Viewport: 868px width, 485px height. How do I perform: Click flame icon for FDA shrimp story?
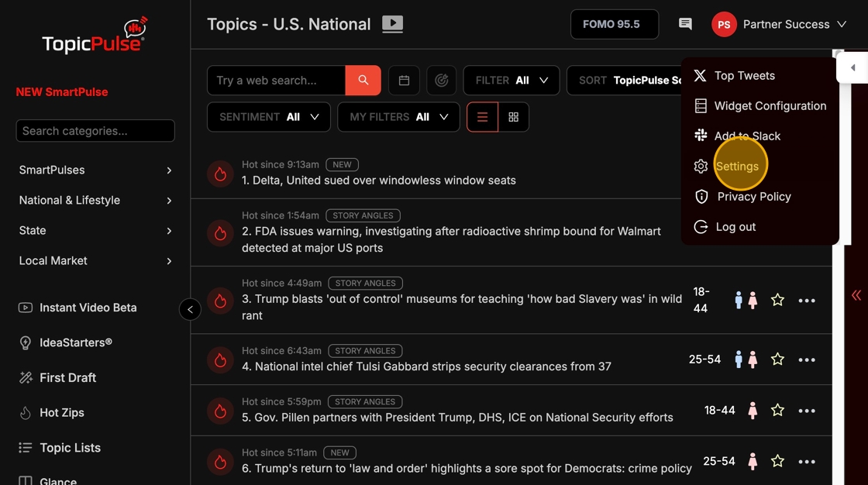220,233
